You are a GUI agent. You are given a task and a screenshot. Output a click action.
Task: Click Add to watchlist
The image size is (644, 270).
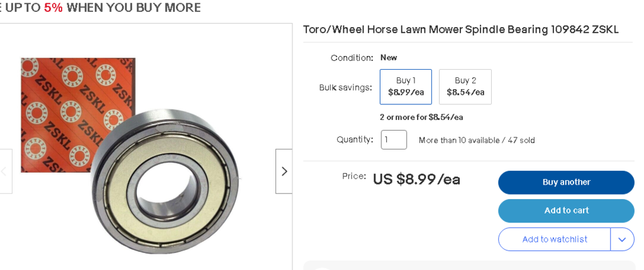(x=554, y=239)
